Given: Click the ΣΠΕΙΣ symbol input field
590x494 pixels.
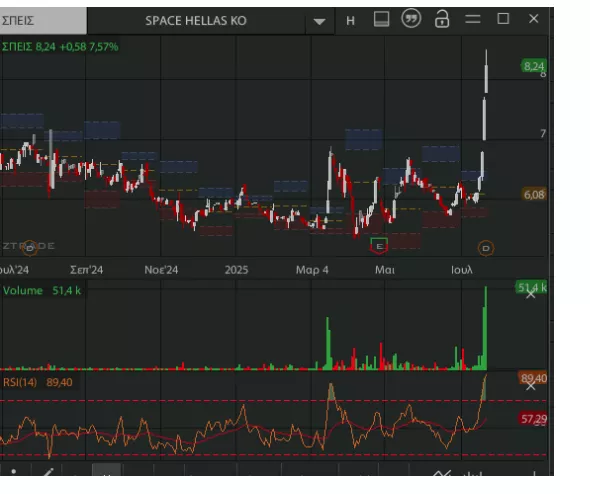Looking at the screenshot, I should click(43, 20).
